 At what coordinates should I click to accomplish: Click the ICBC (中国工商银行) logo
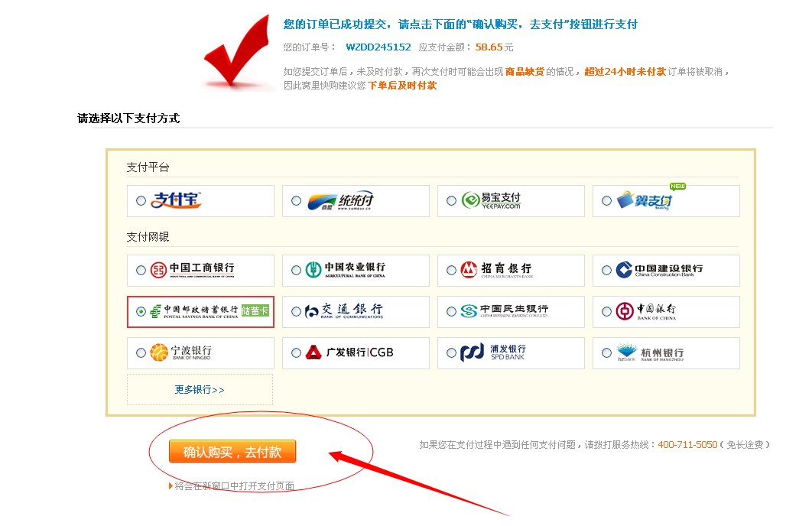192,270
